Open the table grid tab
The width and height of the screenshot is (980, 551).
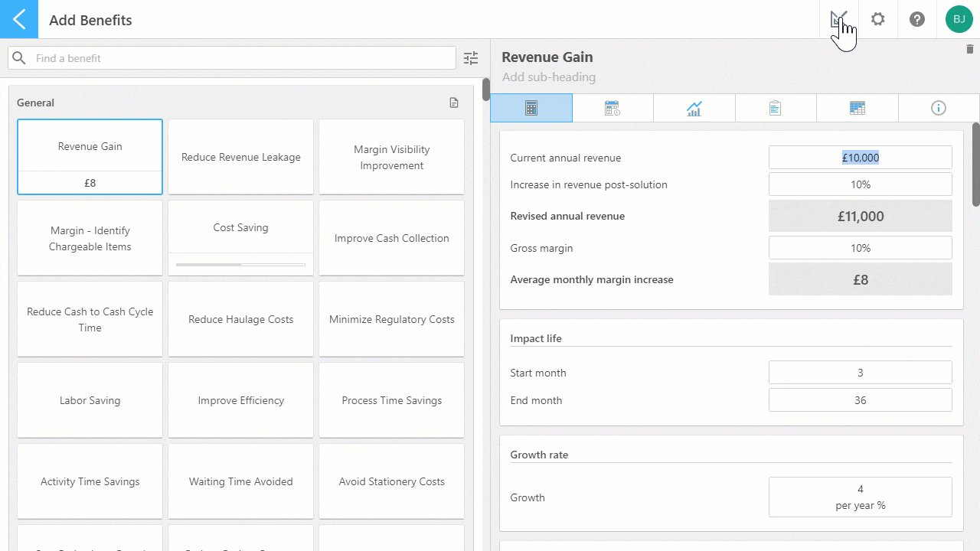(x=857, y=108)
